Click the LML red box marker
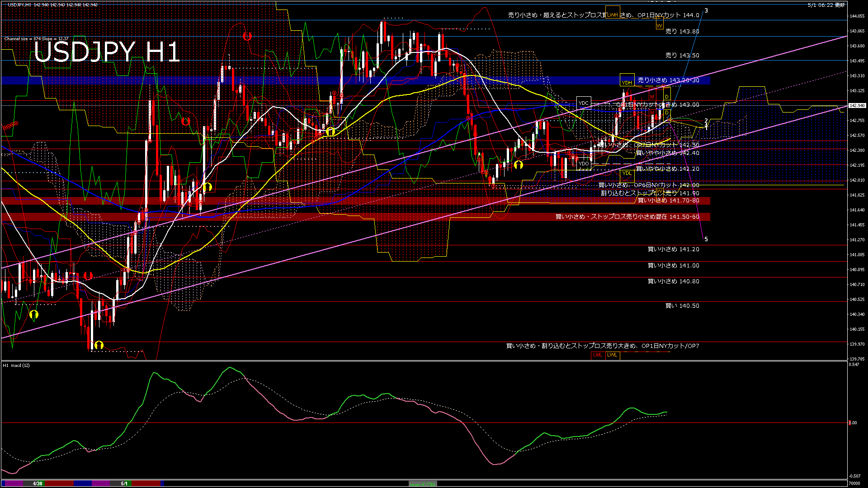 click(x=598, y=355)
